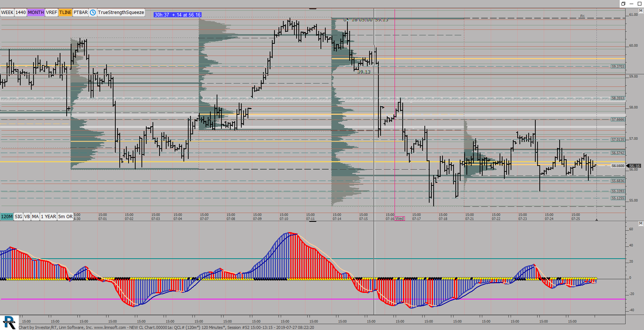Viewport: 644px width, 330px height.
Task: Click the 56.5742 price level label
Action: tap(618, 153)
